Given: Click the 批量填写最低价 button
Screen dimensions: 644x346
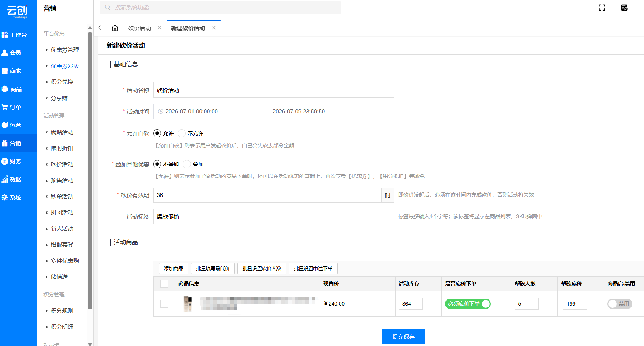Looking at the screenshot, I should [213, 268].
